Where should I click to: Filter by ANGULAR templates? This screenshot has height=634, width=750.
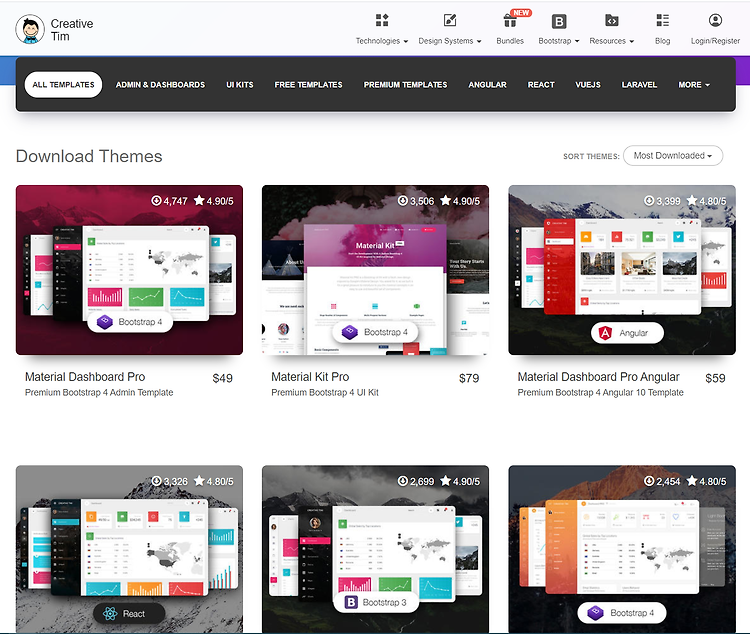pyautogui.click(x=487, y=85)
